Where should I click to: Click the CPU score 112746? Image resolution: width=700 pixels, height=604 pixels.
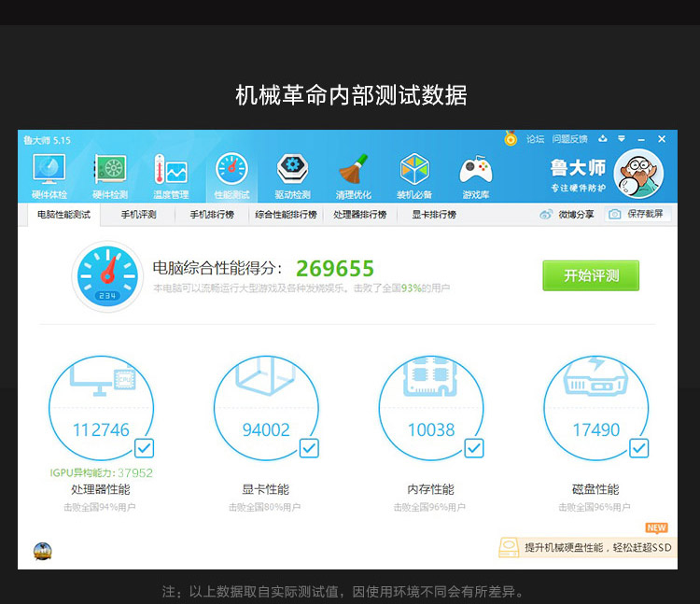point(101,430)
